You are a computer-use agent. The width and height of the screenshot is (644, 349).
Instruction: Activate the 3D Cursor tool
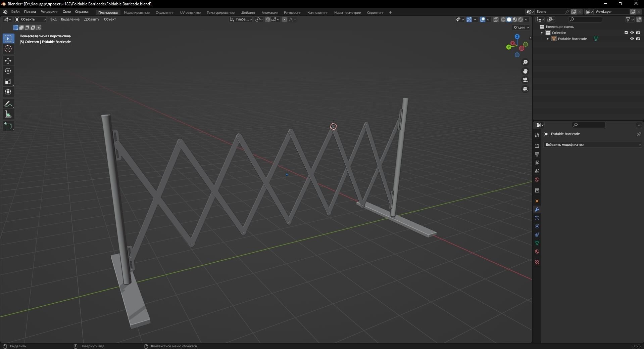pos(8,49)
